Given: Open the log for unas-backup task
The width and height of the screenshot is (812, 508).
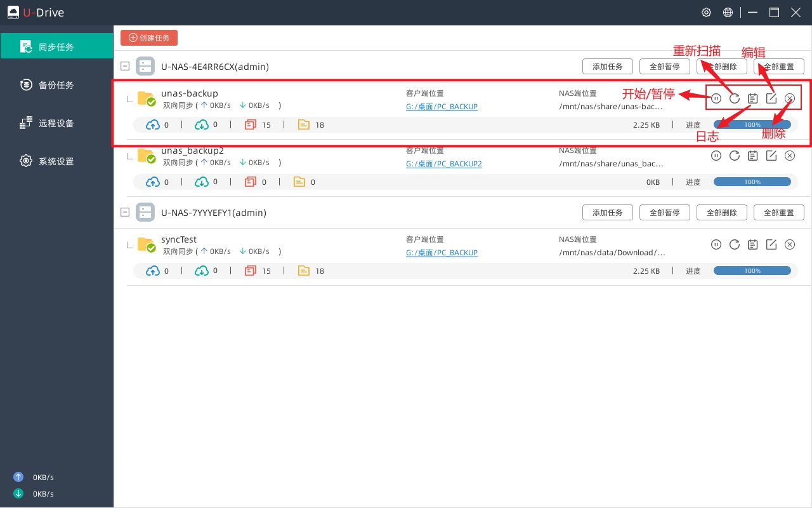Looking at the screenshot, I should click(753, 98).
